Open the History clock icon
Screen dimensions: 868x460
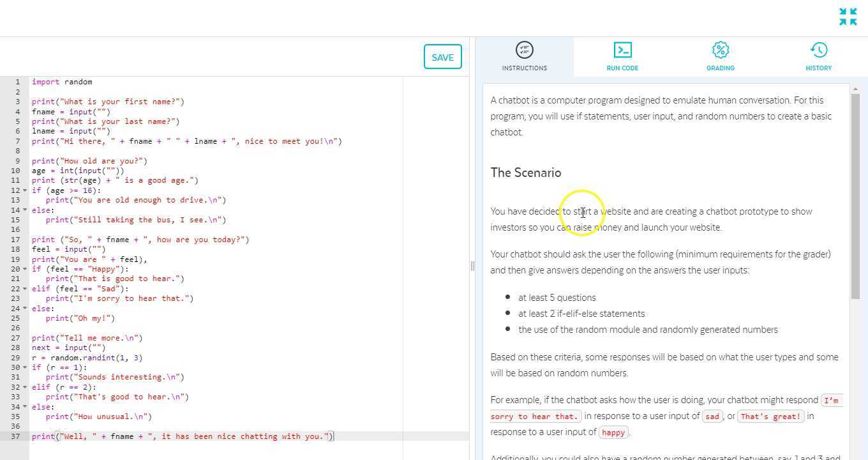tap(818, 50)
